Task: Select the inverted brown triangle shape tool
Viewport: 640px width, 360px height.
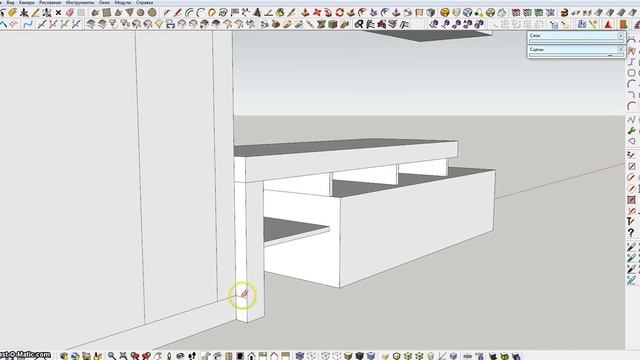Action: coord(129,13)
